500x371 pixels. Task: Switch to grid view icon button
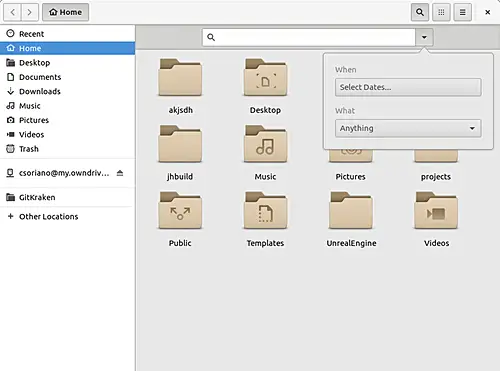[441, 12]
